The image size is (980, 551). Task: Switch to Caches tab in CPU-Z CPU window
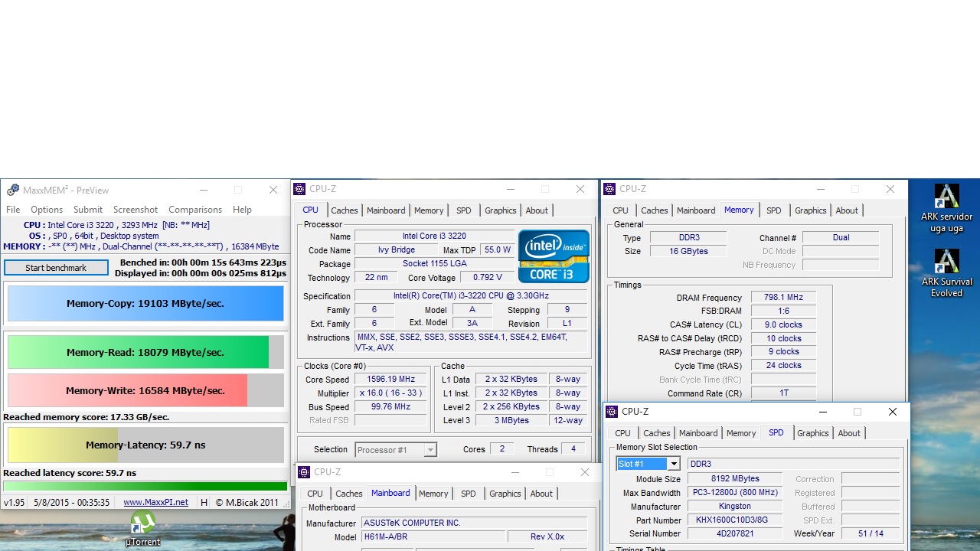tap(345, 210)
